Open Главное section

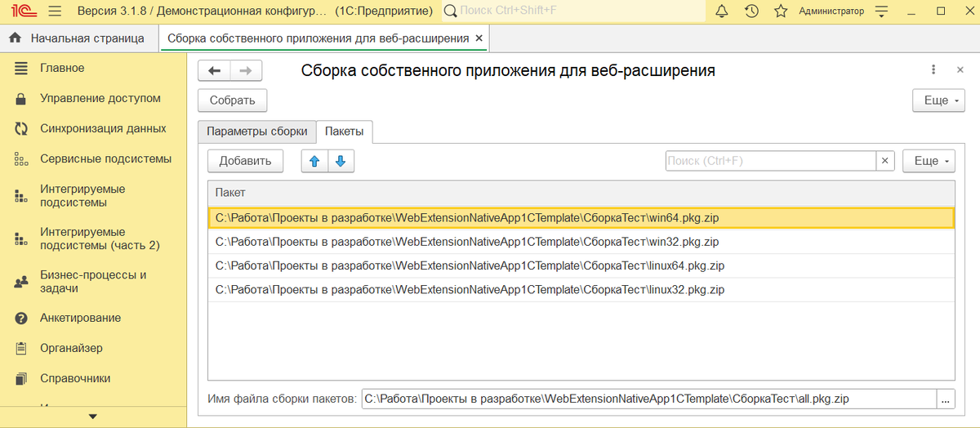coord(62,68)
